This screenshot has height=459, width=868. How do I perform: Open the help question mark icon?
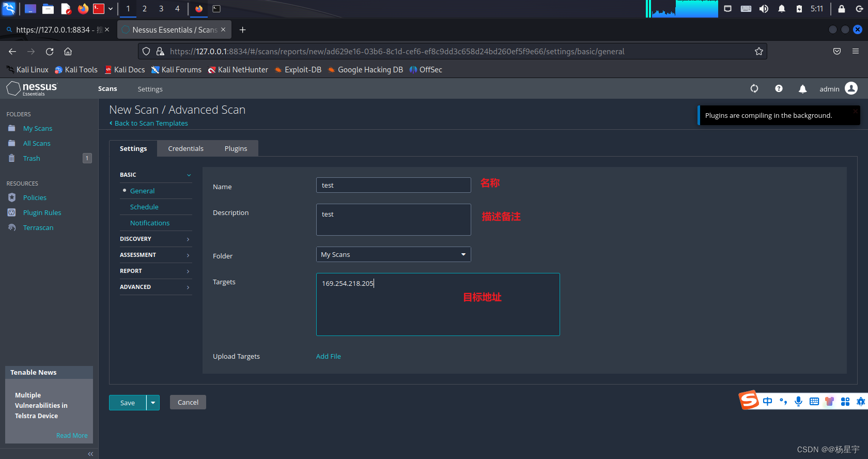pyautogui.click(x=779, y=89)
